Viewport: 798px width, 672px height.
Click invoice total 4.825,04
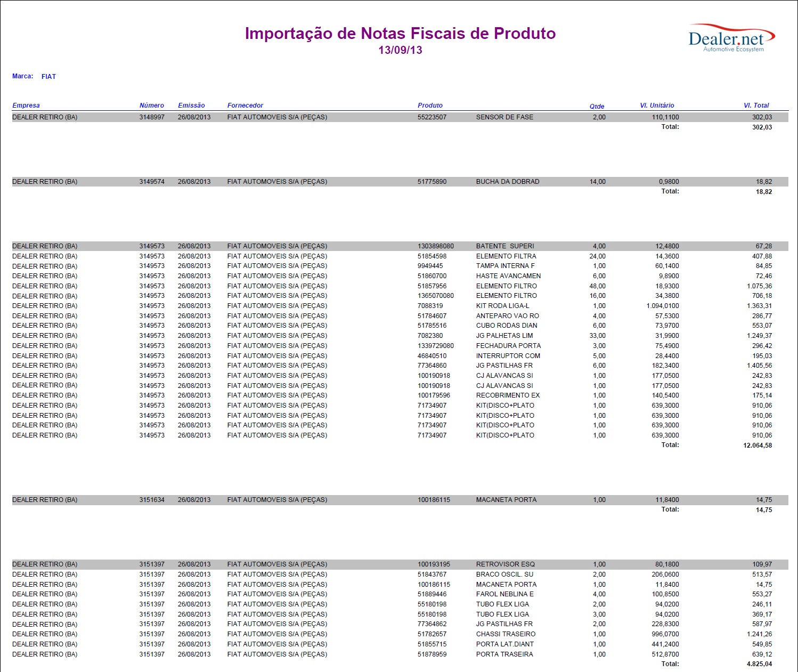coord(760,664)
